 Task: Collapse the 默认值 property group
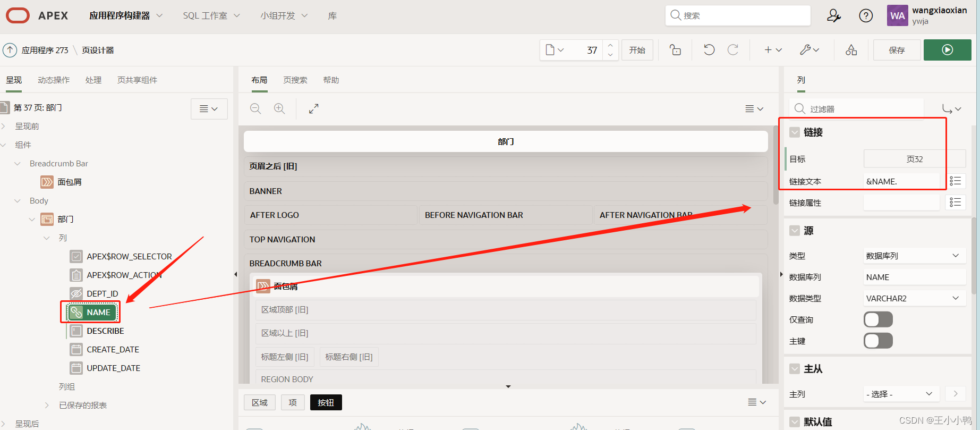(795, 422)
